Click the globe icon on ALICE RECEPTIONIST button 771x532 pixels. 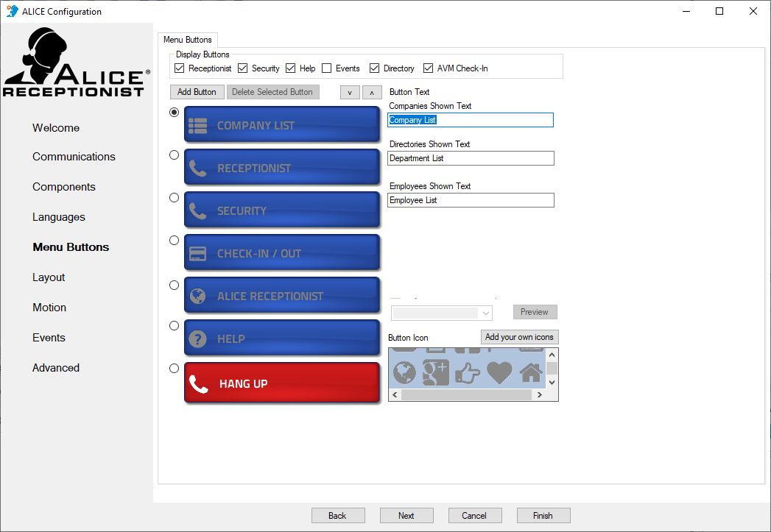tap(197, 297)
